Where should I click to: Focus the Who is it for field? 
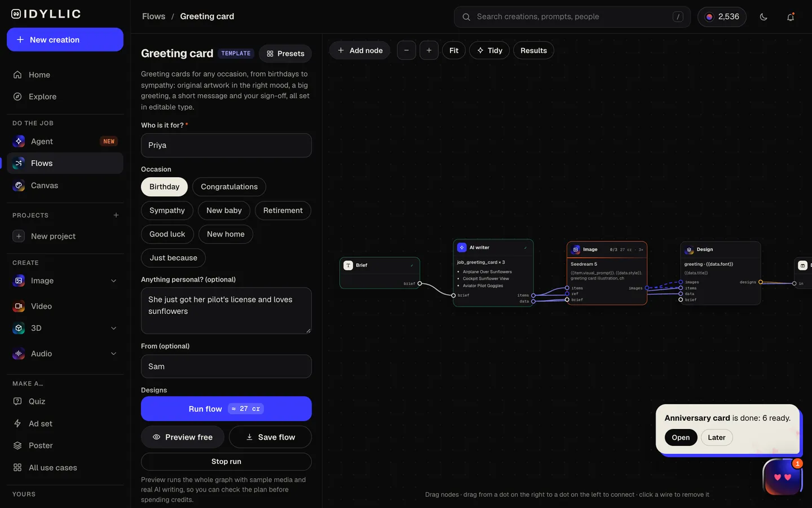tap(226, 146)
